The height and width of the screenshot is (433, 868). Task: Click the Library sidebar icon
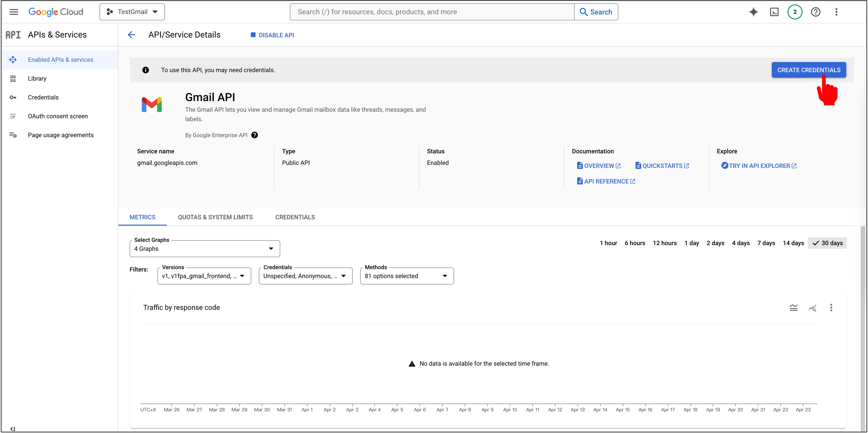coord(13,79)
